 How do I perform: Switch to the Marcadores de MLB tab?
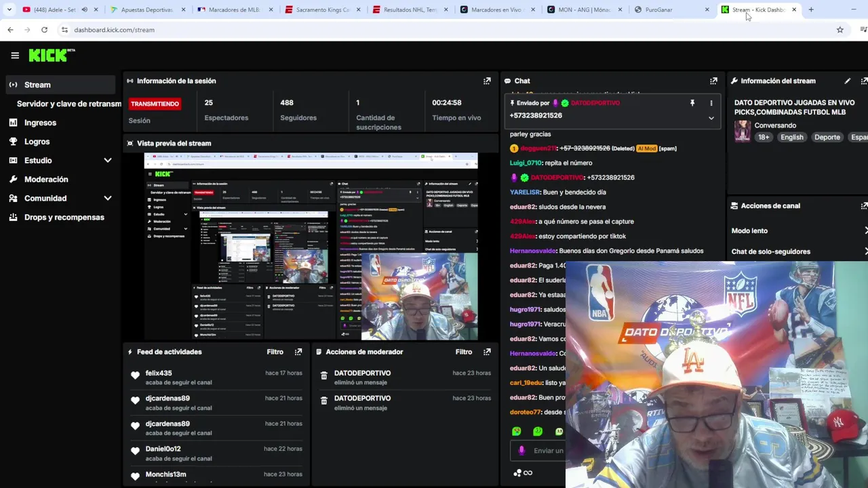234,9
